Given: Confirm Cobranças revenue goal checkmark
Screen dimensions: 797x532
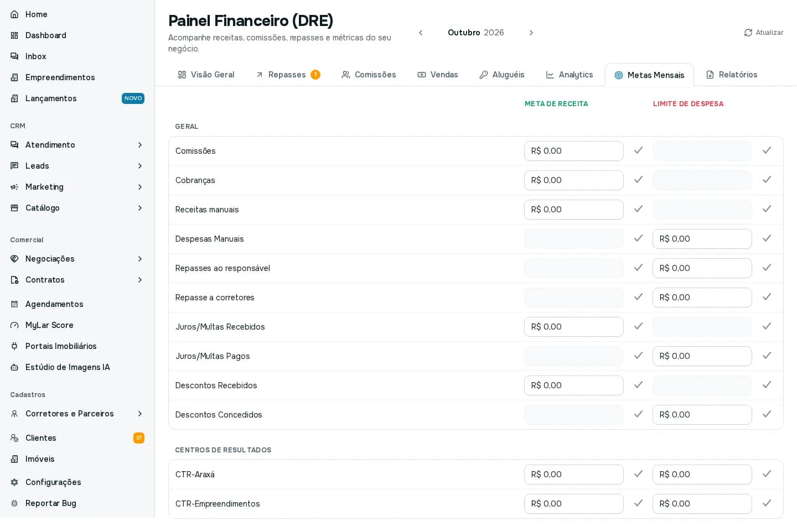Looking at the screenshot, I should pos(638,180).
